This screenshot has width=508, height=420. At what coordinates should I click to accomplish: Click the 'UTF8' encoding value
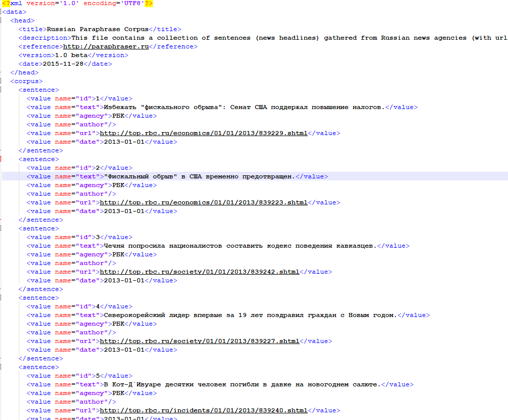pyautogui.click(x=132, y=3)
